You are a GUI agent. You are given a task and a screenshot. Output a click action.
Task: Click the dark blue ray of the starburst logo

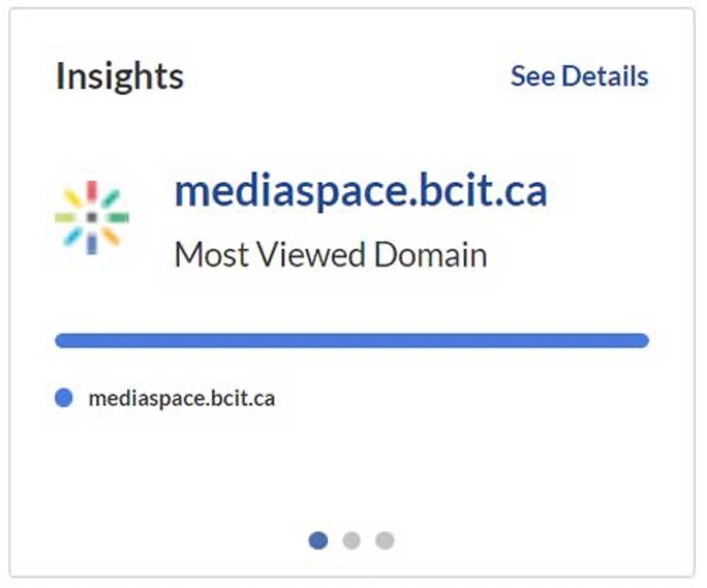pyautogui.click(x=91, y=243)
